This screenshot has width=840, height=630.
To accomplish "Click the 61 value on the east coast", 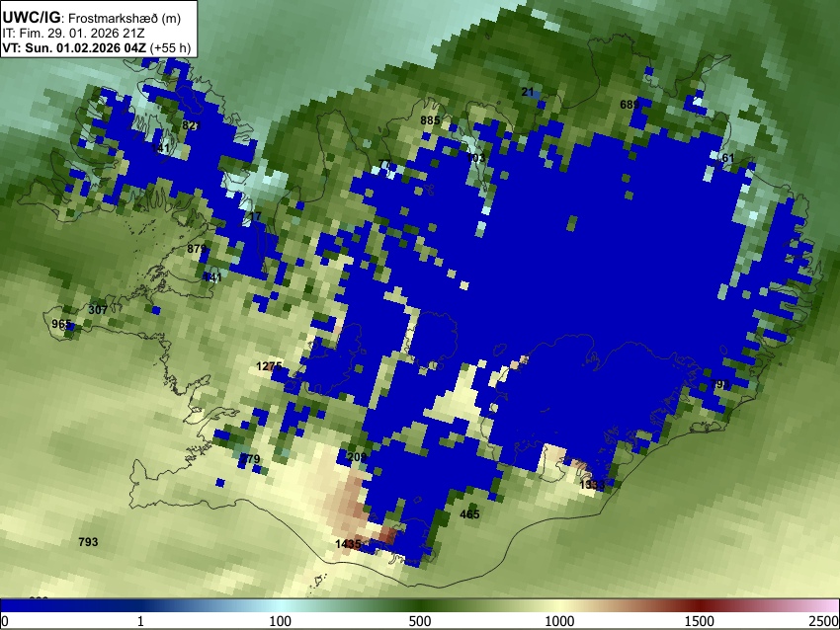I will coord(728,158).
